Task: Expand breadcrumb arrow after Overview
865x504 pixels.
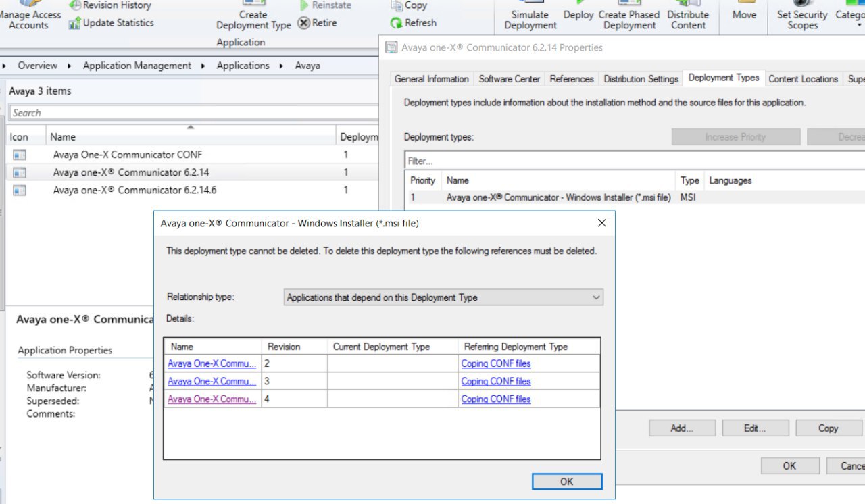Action: (70, 66)
